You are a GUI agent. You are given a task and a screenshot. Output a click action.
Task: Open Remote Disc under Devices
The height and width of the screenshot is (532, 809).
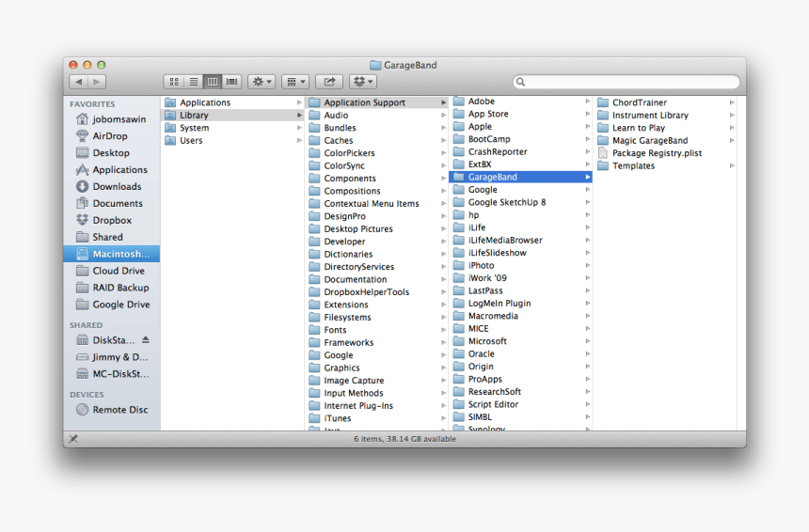coord(112,410)
